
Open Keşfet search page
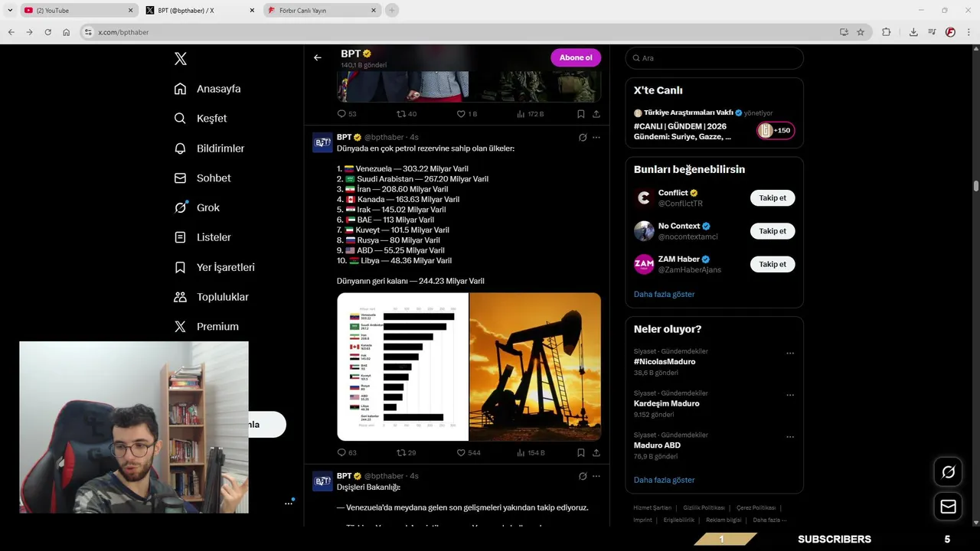coord(201,119)
